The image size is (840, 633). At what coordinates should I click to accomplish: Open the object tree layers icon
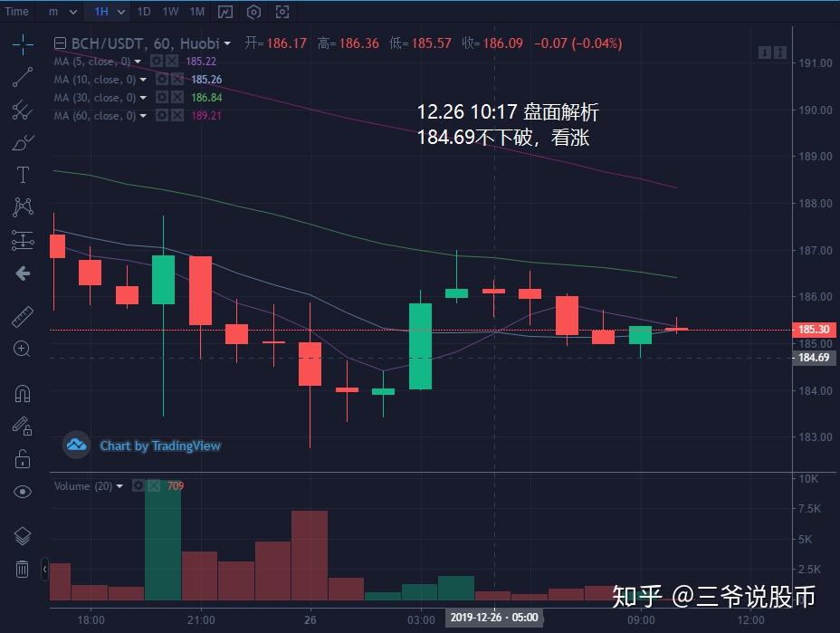(23, 535)
